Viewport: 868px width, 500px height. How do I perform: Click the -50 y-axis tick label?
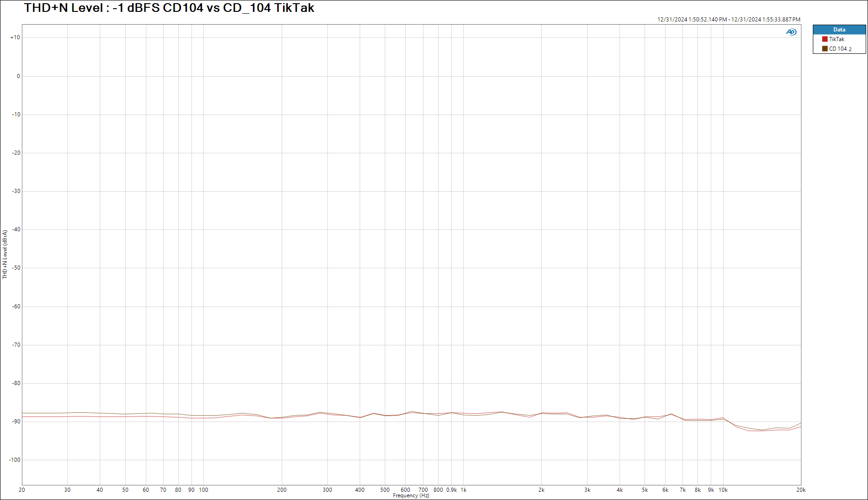[x=16, y=268]
